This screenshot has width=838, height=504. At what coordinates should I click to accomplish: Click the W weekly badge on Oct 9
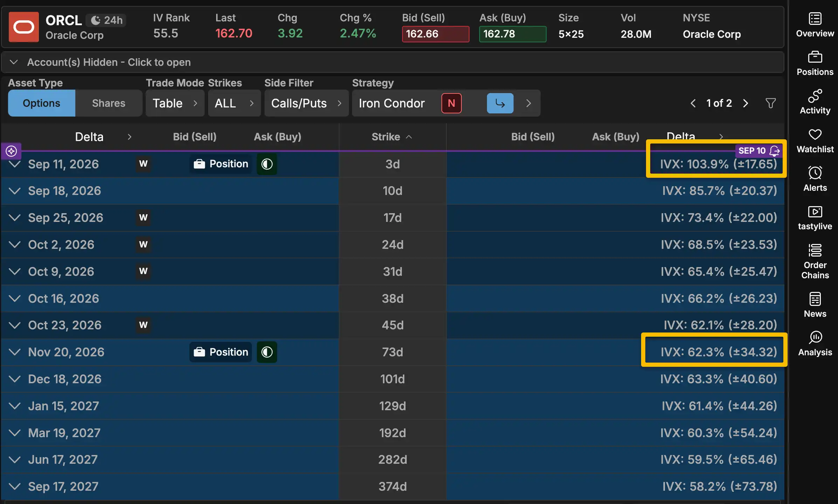pyautogui.click(x=143, y=271)
